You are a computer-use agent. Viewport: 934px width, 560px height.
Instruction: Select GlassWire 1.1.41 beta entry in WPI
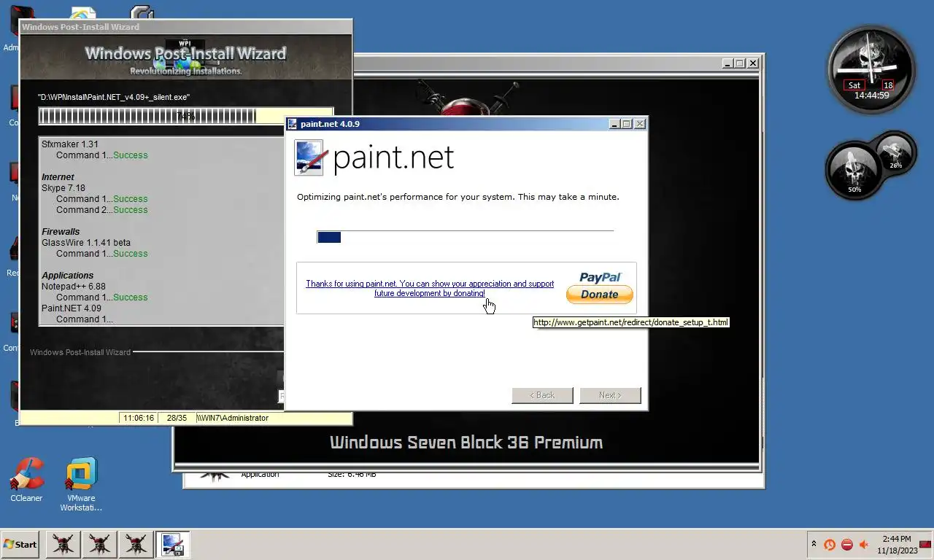86,243
